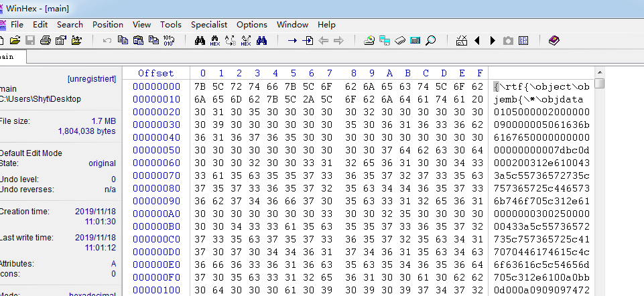
Task: Open the Position menu
Action: tap(108, 25)
